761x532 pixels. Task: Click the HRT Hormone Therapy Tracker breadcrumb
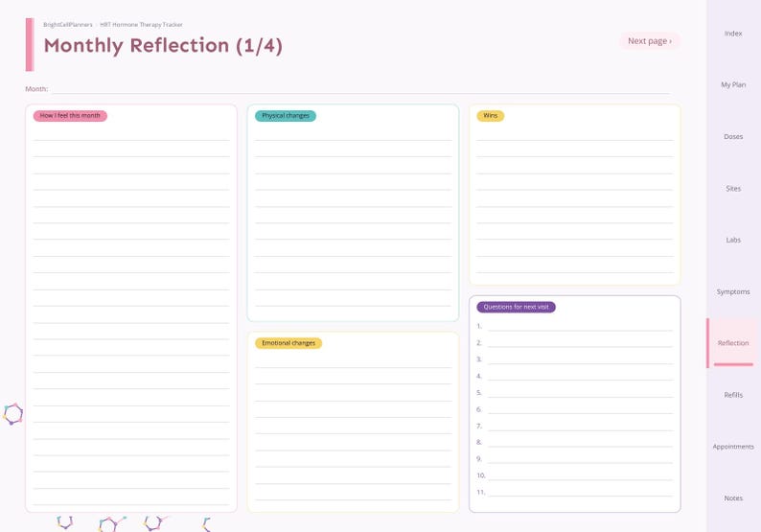pyautogui.click(x=141, y=25)
